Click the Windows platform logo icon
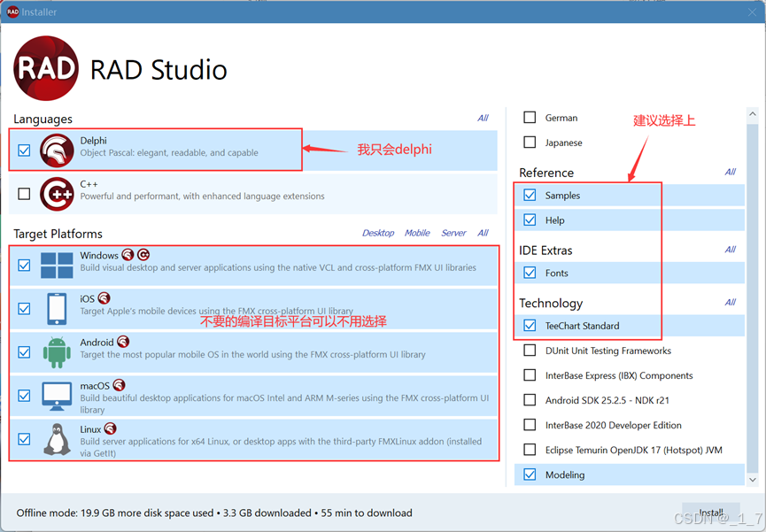The height and width of the screenshot is (532, 766). (57, 266)
